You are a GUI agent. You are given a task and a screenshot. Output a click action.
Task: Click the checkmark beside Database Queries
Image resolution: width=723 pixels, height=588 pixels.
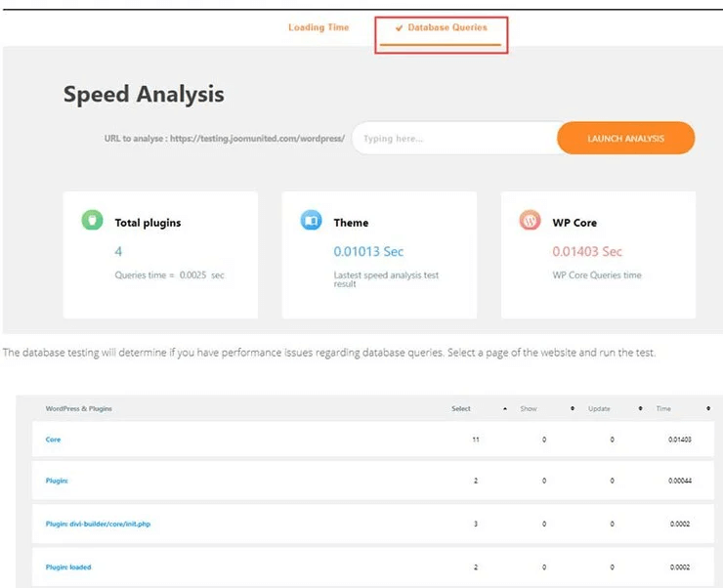399,28
